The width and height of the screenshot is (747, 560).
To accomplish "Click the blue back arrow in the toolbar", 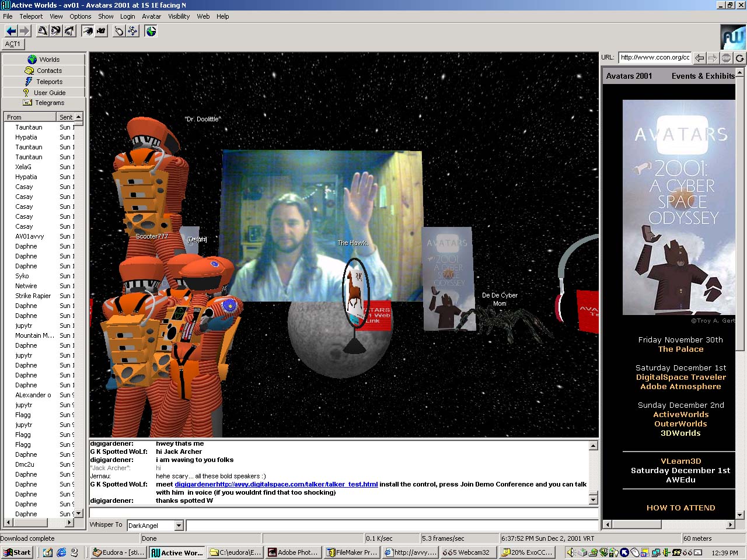I will 11,31.
